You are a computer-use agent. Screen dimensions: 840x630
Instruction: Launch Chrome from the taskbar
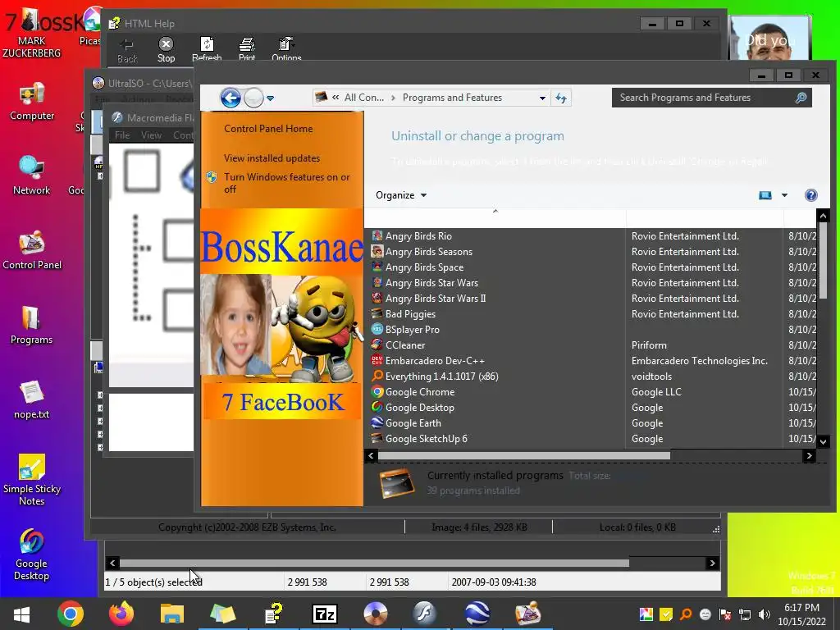[71, 614]
